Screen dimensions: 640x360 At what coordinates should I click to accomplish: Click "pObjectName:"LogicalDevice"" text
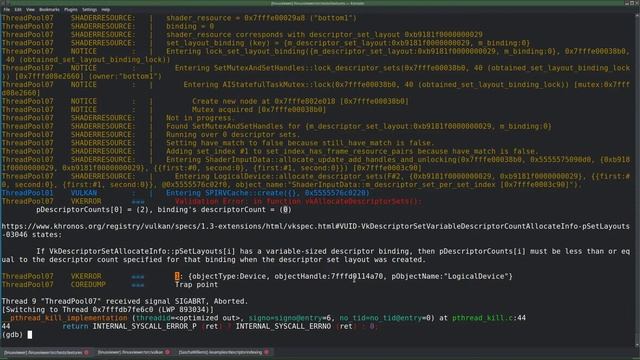[451, 276]
